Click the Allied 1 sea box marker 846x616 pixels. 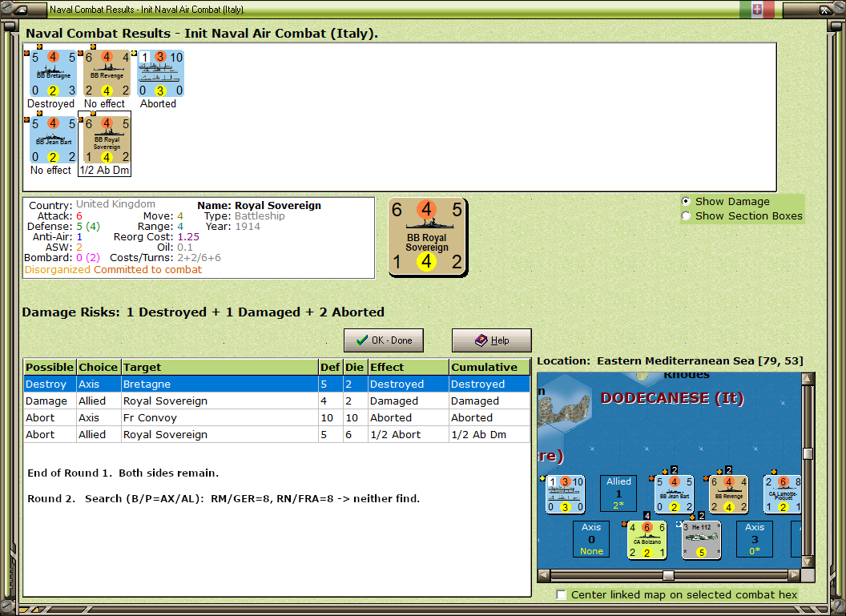click(x=618, y=493)
